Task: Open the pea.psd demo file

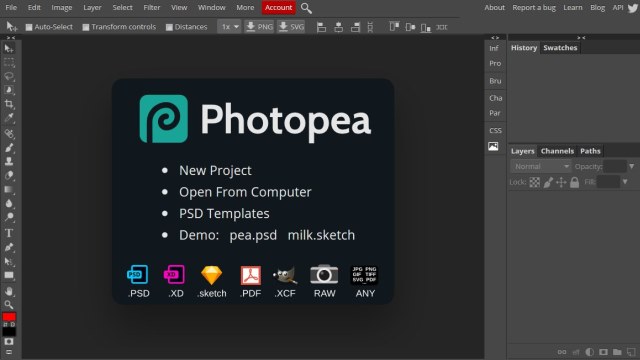Action: [253, 236]
